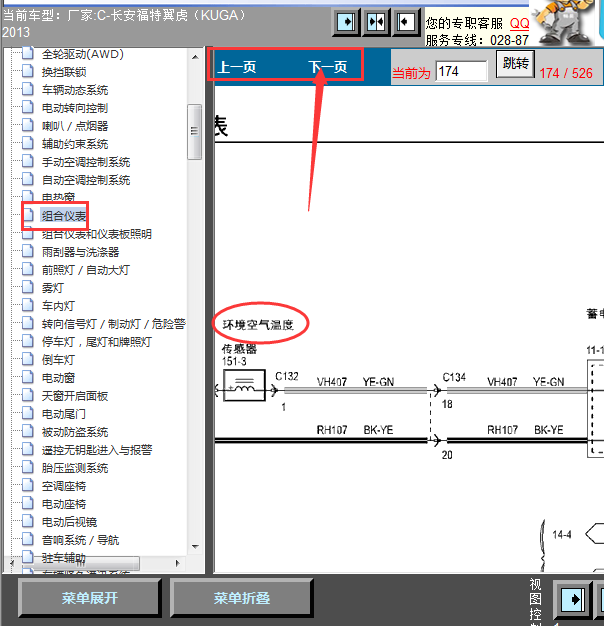Click the tree scrollbar down arrow
The height and width of the screenshot is (626, 604).
coord(195,547)
